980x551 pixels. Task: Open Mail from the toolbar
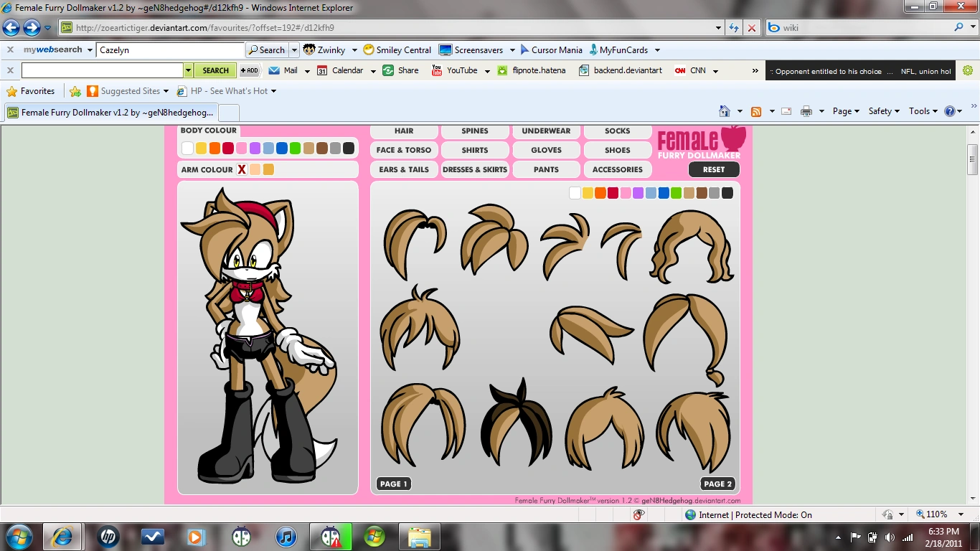pos(283,70)
